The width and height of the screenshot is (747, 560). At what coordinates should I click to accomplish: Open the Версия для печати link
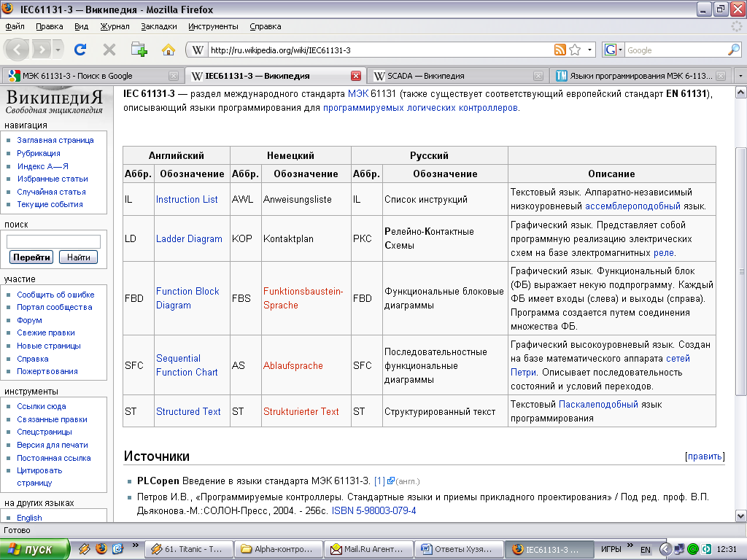pos(53,445)
